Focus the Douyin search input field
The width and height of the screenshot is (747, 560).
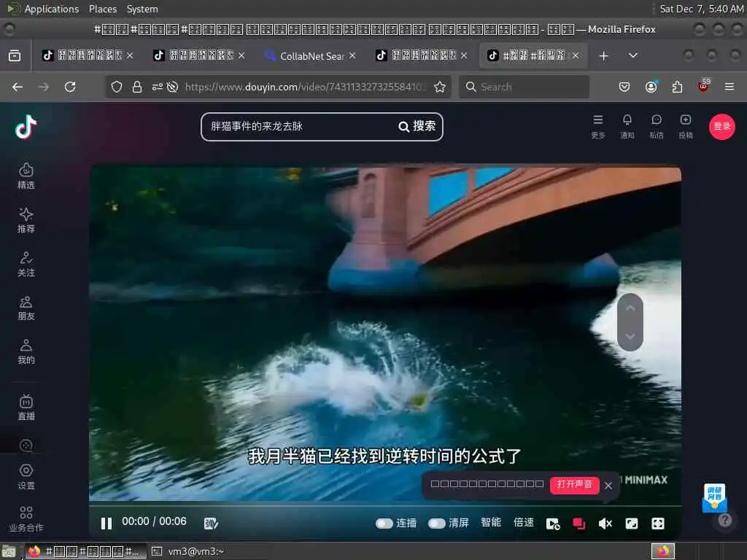[300, 126]
